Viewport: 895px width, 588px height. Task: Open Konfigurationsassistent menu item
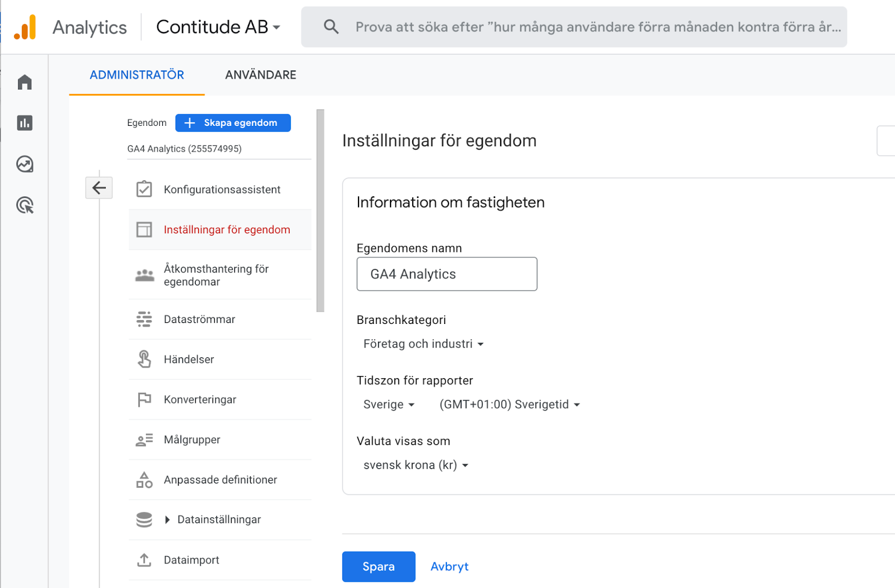point(220,190)
